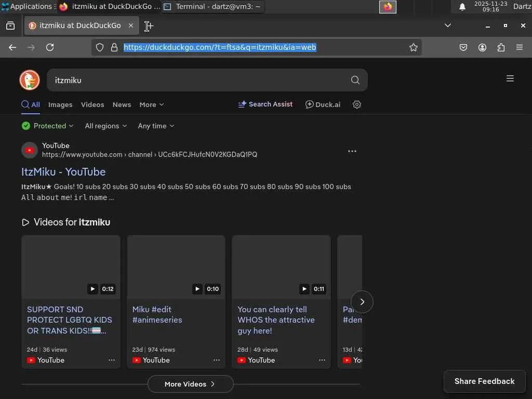
Task: Switch to Terminal window in taskbar
Action: 212,6
